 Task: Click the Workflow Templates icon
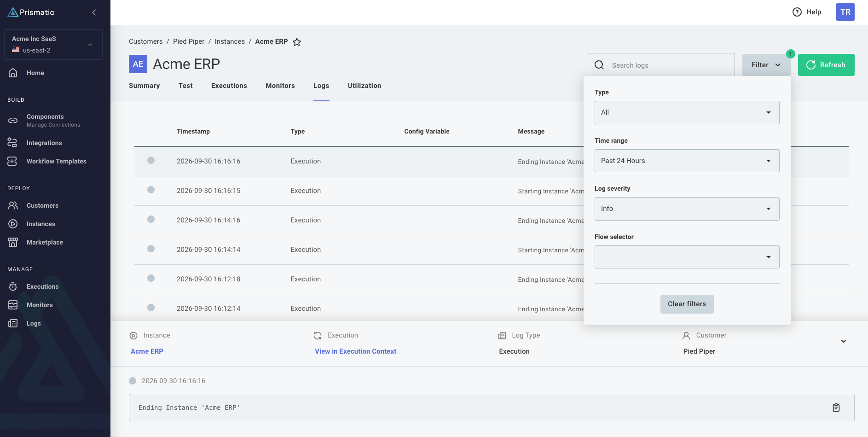click(x=12, y=161)
